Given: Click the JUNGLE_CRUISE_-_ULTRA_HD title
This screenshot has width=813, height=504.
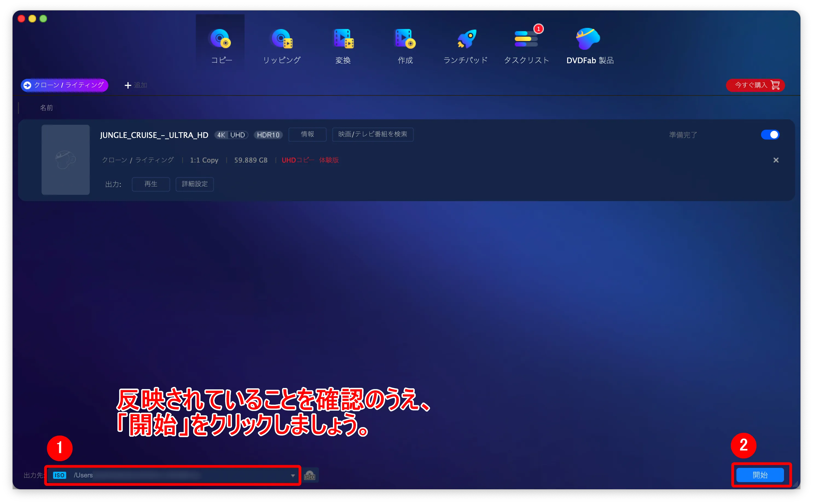Looking at the screenshot, I should click(x=154, y=135).
